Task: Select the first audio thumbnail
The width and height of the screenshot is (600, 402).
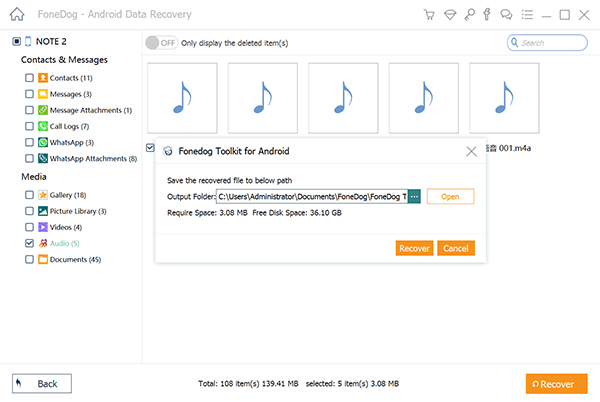Action: tap(182, 98)
